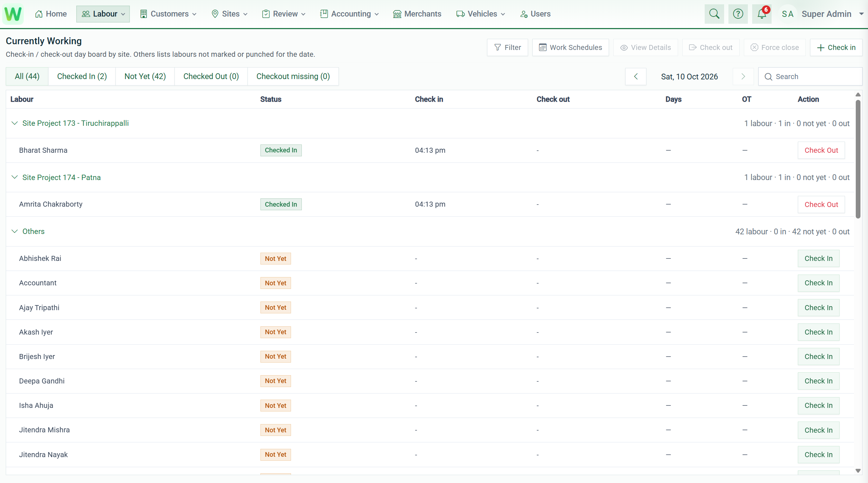
Task: Click the green W app logo
Action: (x=13, y=14)
